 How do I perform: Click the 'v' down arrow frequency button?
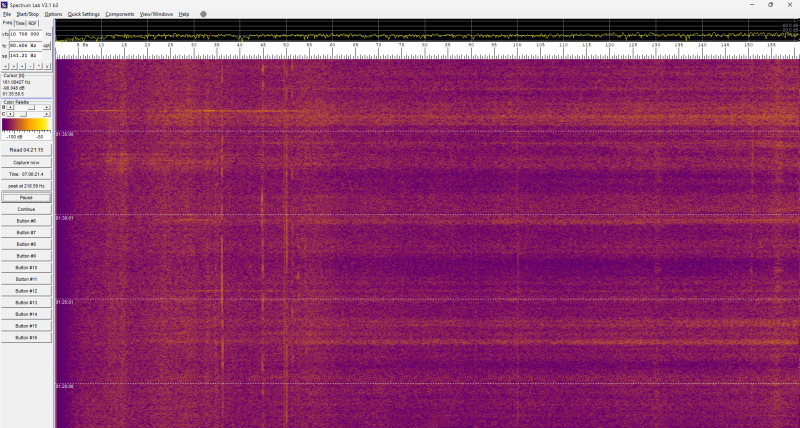47,66
